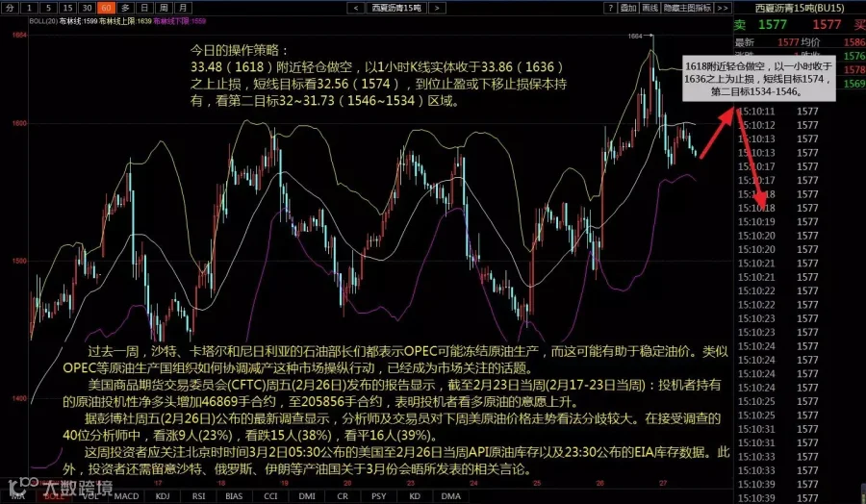Select the BIAS indicator tab

click(234, 495)
